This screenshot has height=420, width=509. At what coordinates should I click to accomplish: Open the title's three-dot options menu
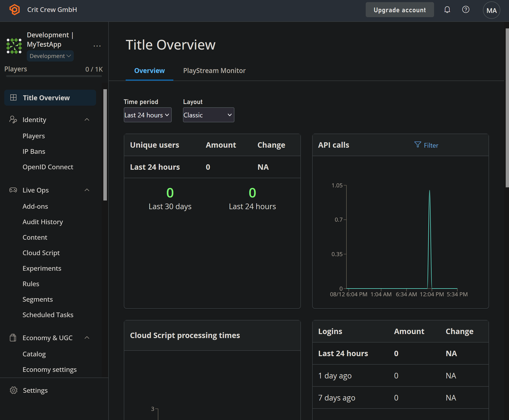[x=97, y=46]
